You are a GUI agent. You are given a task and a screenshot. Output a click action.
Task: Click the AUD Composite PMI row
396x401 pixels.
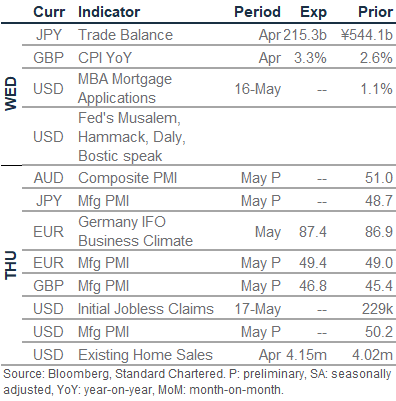point(209,177)
